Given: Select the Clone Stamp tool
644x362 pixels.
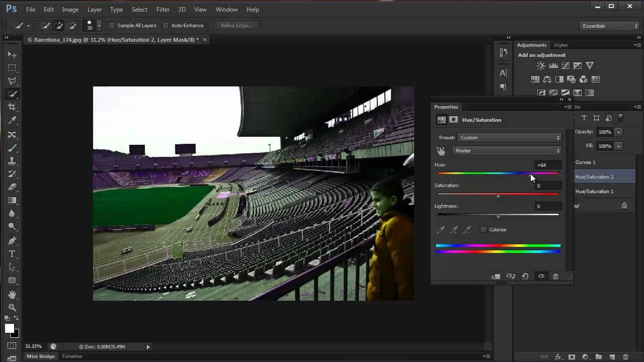Looking at the screenshot, I should tap(12, 161).
